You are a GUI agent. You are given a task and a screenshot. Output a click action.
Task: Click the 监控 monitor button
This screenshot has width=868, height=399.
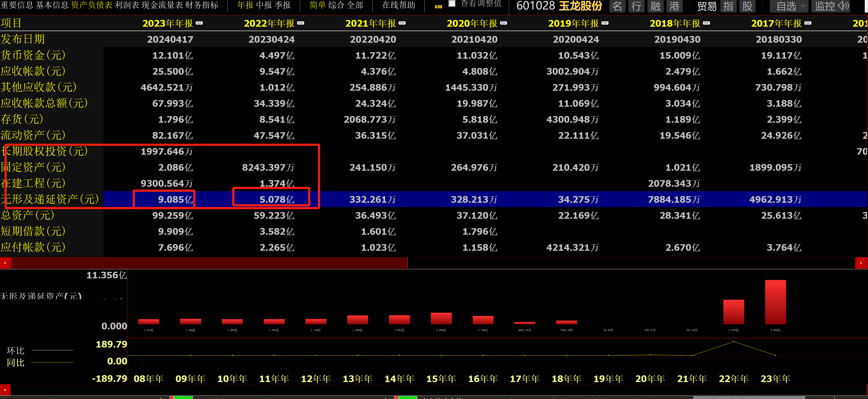tap(831, 6)
